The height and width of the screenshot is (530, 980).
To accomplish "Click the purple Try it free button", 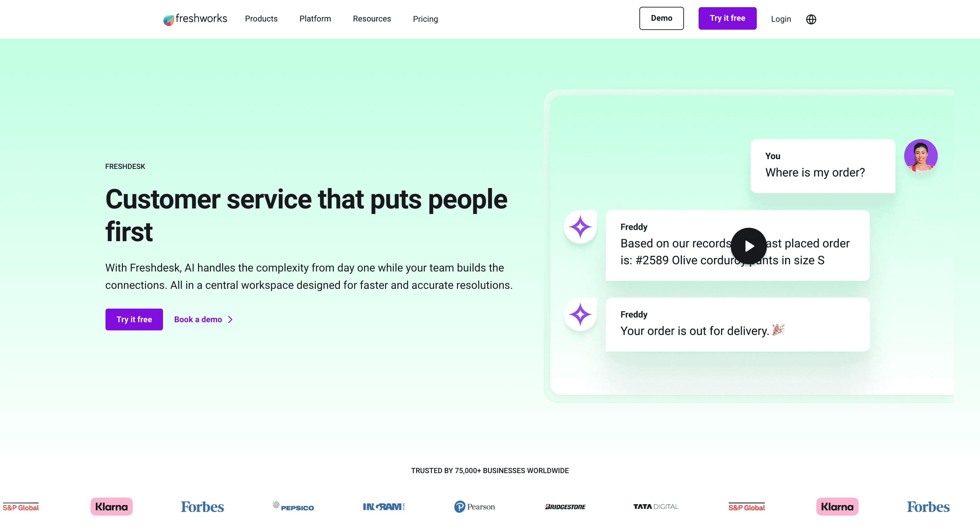I will [727, 18].
